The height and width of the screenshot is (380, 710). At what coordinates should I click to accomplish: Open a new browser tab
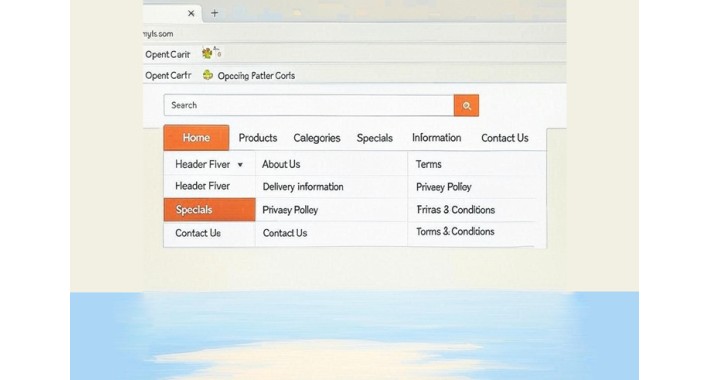pos(215,13)
